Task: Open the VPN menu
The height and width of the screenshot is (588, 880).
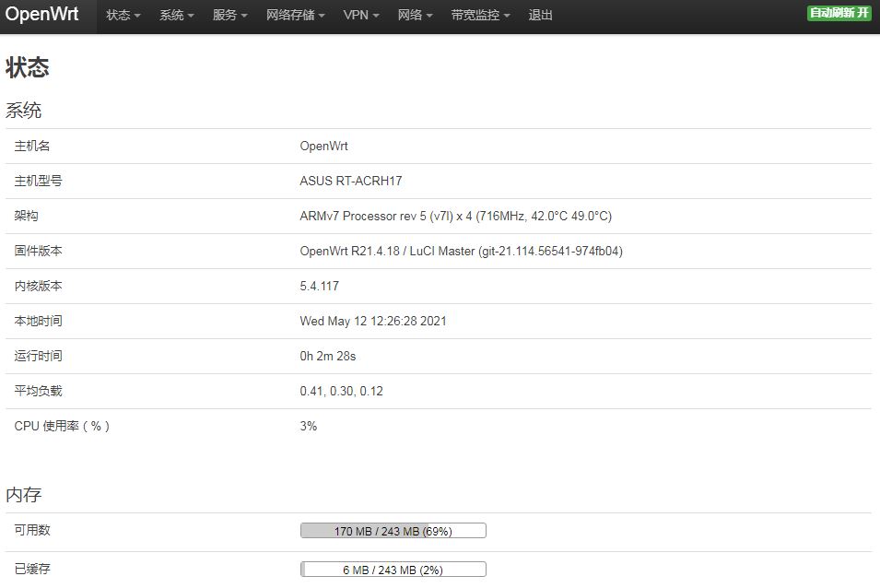Action: 355,15
